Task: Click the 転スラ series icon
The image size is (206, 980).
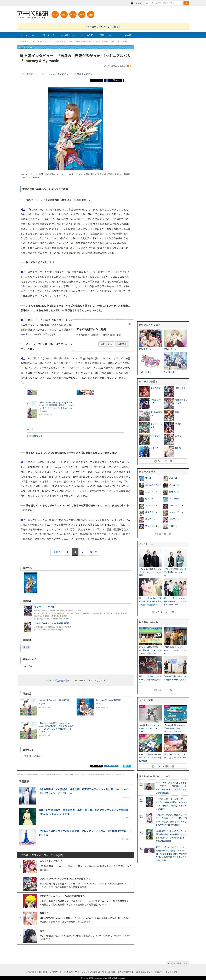Action: click(169, 439)
